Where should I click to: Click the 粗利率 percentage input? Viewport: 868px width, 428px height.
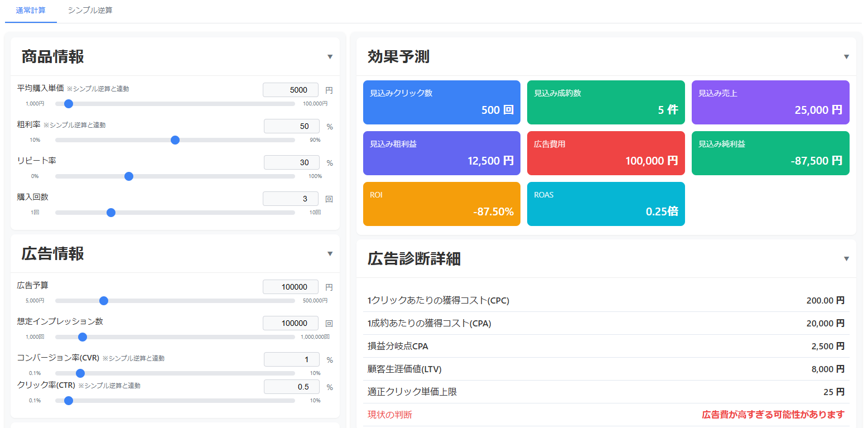291,126
